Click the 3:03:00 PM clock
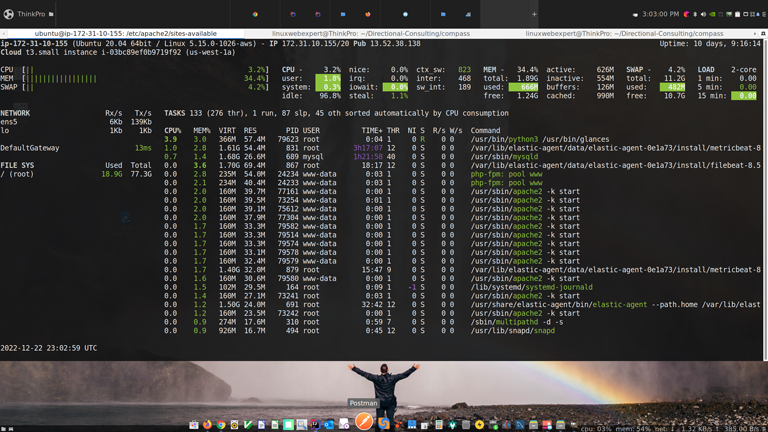 coord(661,14)
